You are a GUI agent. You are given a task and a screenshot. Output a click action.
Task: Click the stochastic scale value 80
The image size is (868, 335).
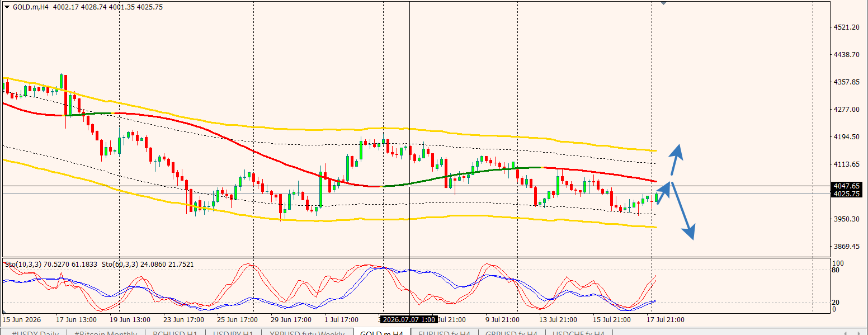[x=836, y=270]
